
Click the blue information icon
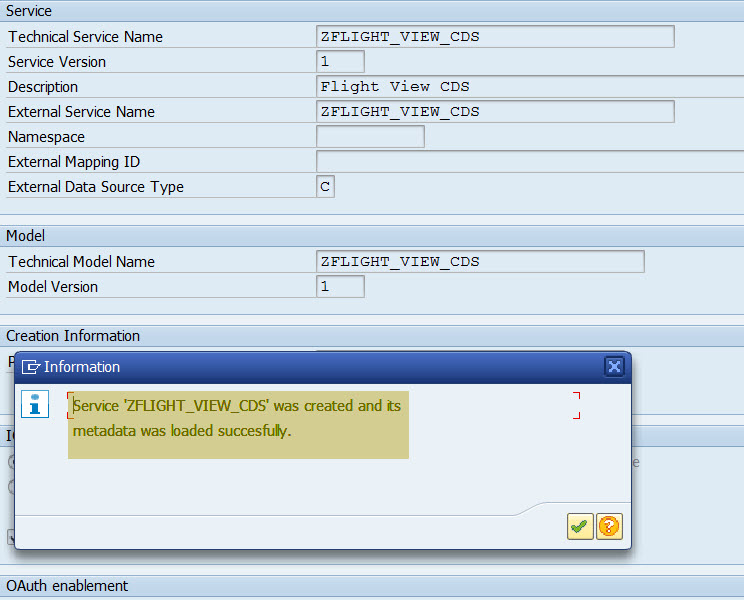click(x=35, y=404)
